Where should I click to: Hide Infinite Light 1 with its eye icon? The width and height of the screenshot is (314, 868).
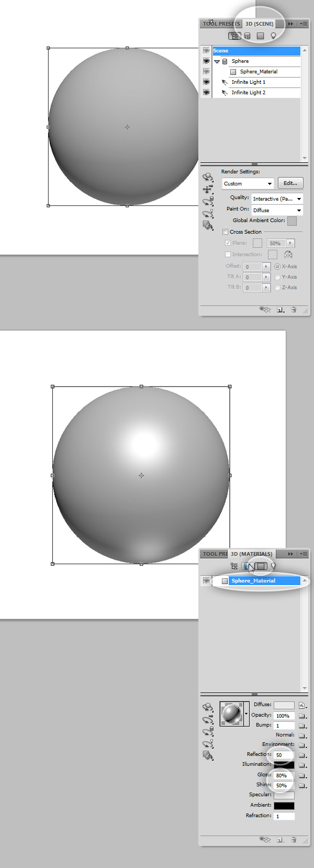pos(206,82)
